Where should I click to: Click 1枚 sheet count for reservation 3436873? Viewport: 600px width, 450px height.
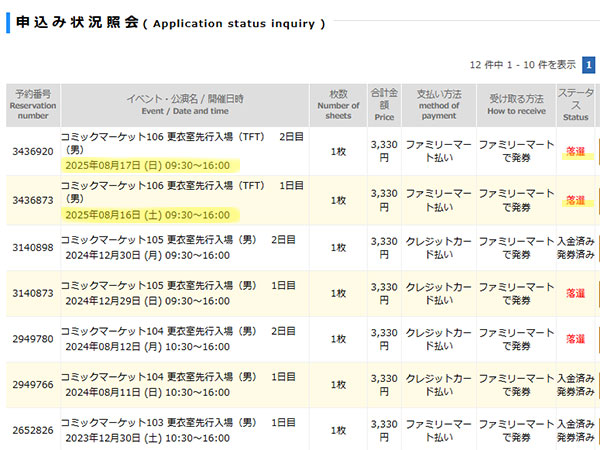[338, 200]
